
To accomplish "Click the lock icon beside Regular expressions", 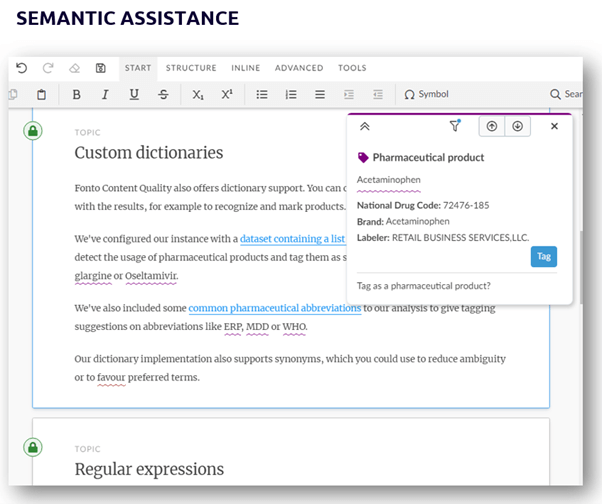I will tap(33, 447).
